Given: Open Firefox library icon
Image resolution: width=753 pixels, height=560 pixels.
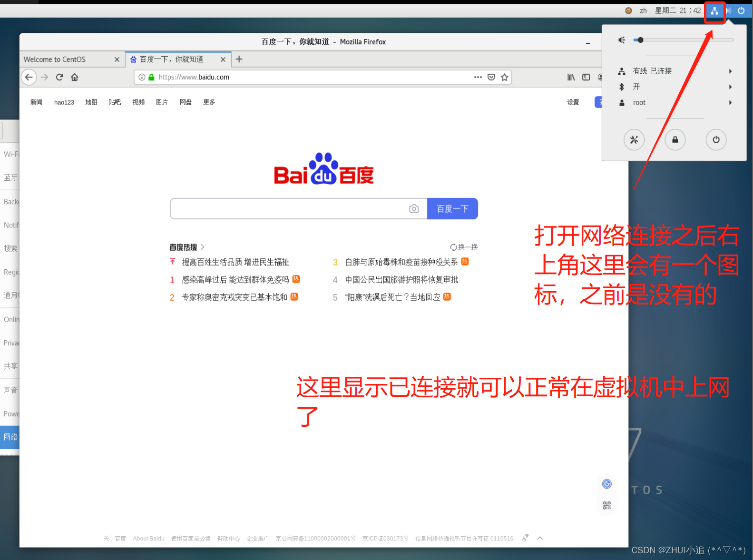Looking at the screenshot, I should (x=571, y=77).
